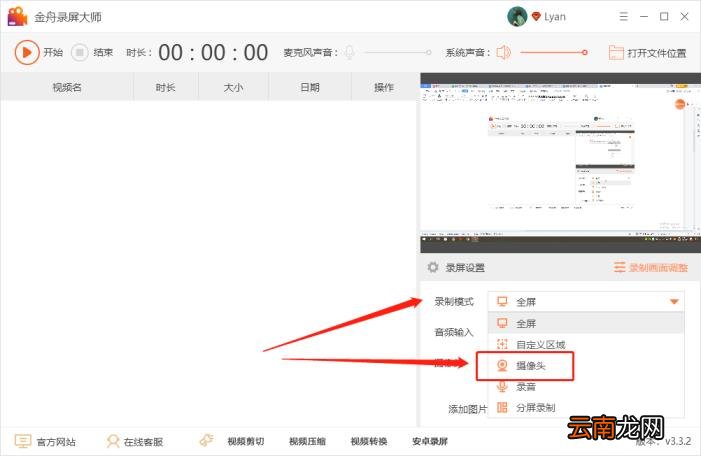Open 录屏设置 gear icon
Image resolution: width=701 pixels, height=456 pixels.
(x=433, y=267)
